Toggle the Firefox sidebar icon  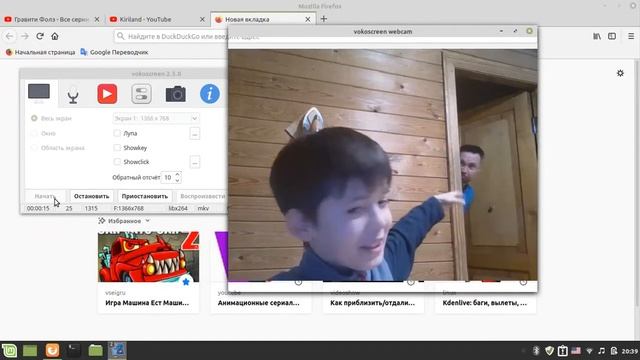[x=612, y=36]
